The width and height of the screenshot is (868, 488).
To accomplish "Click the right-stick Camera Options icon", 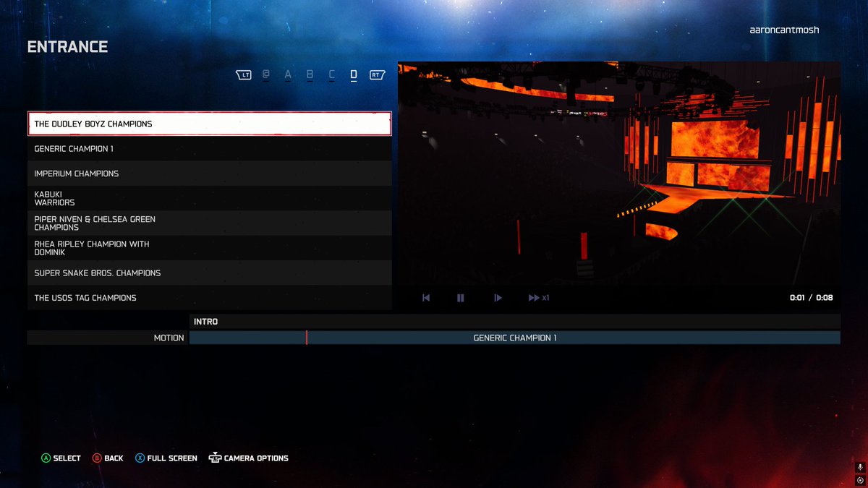I will [x=215, y=458].
